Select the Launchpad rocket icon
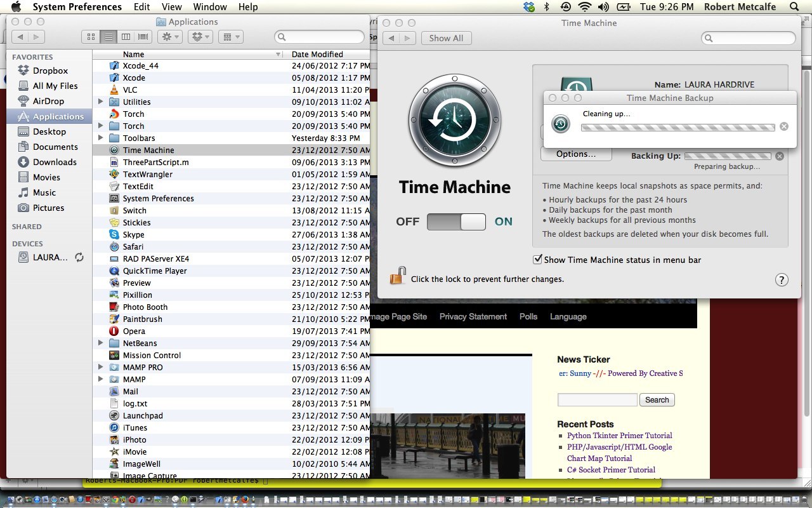The width and height of the screenshot is (812, 508). click(114, 415)
